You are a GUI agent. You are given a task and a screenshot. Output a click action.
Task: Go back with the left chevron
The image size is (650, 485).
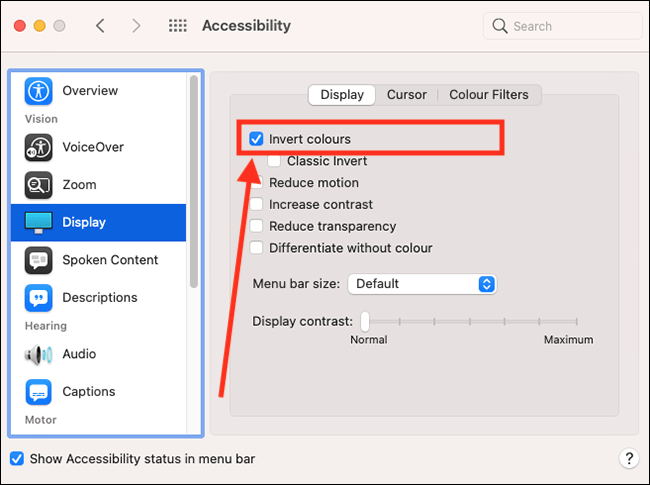point(100,26)
